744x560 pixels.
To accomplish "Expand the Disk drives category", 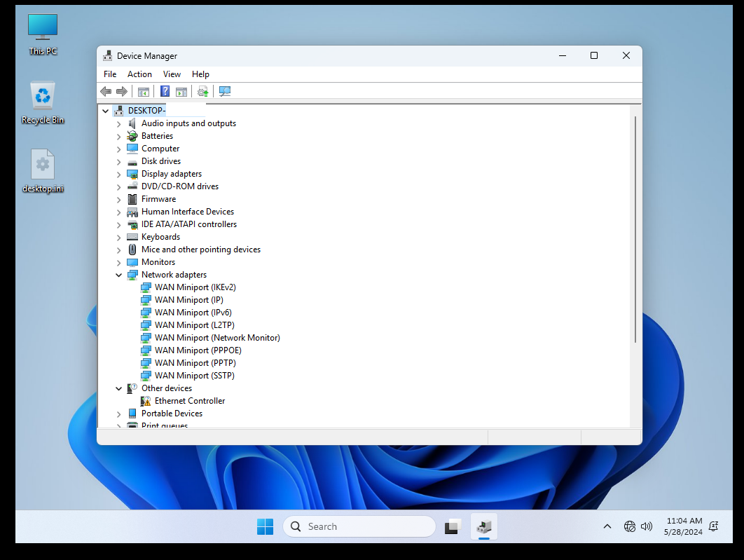I will [x=118, y=162].
